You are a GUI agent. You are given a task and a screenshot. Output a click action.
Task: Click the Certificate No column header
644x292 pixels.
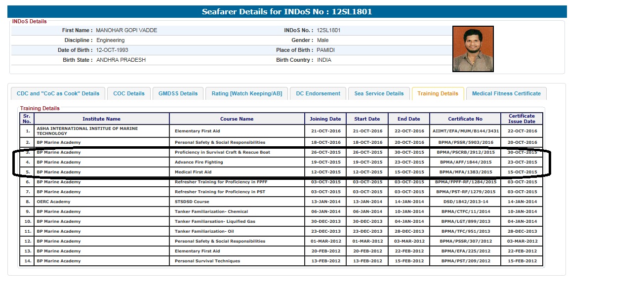pos(465,119)
